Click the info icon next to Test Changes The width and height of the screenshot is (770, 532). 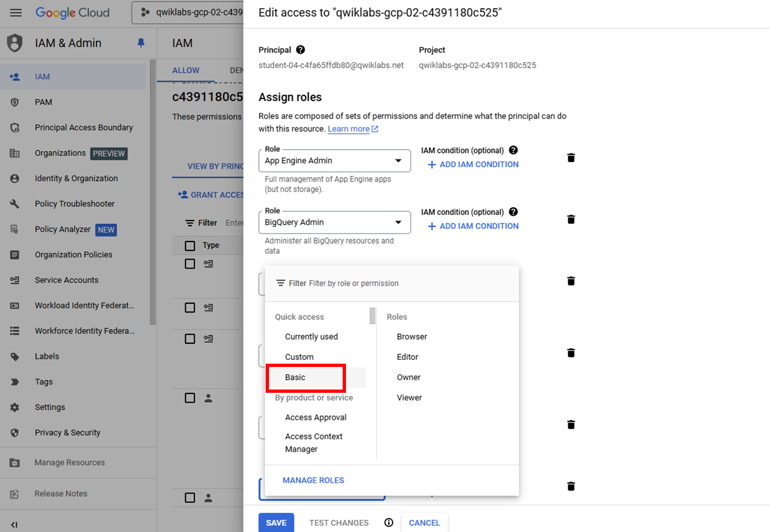coord(389,523)
